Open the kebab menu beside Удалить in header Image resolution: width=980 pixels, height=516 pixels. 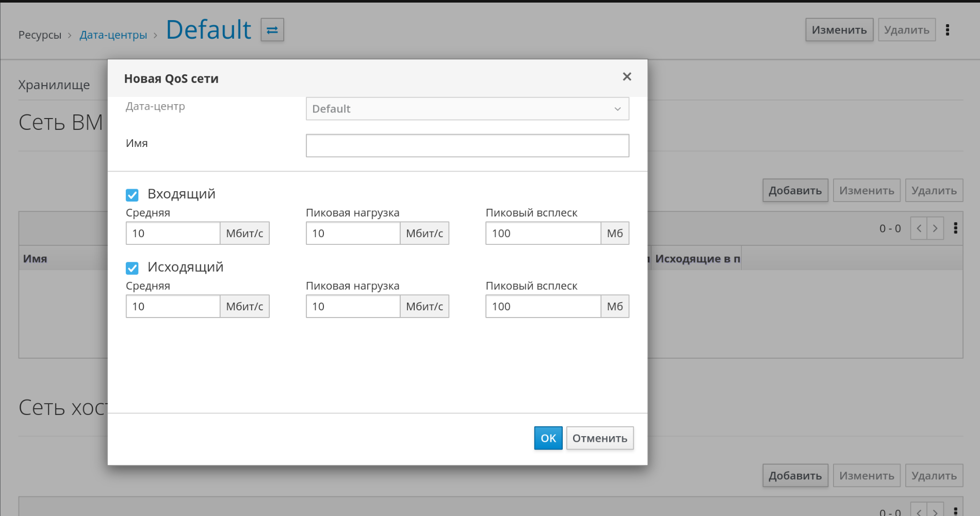[947, 30]
